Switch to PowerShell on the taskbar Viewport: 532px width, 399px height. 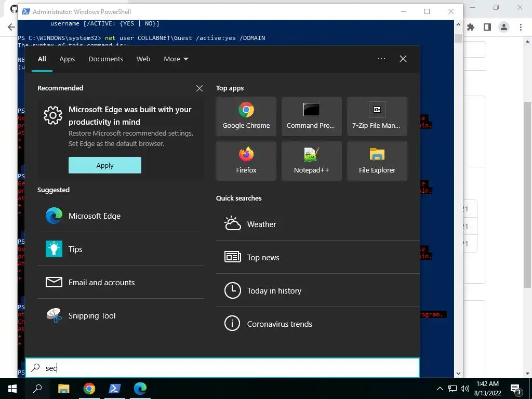click(x=115, y=389)
